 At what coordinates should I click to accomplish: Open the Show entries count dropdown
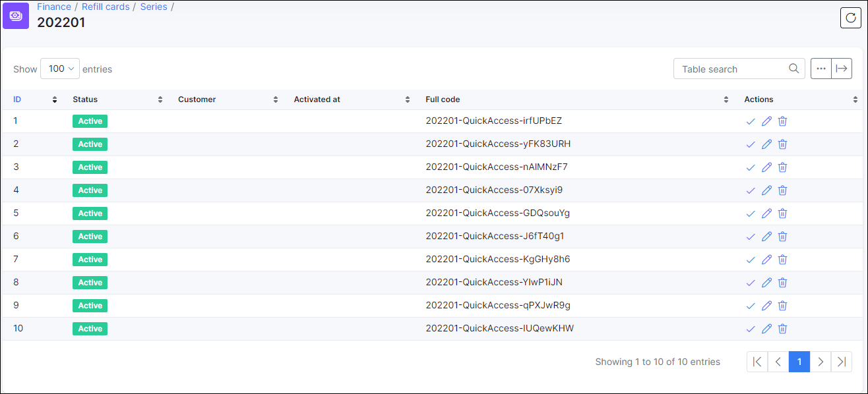pos(60,69)
